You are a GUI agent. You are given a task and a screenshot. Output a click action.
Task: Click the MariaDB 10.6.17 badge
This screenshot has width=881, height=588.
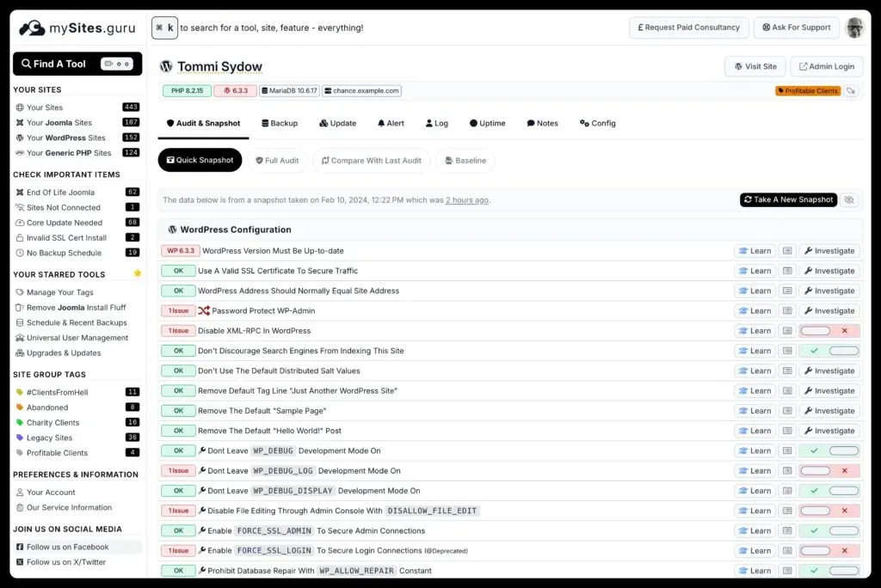[x=291, y=90]
